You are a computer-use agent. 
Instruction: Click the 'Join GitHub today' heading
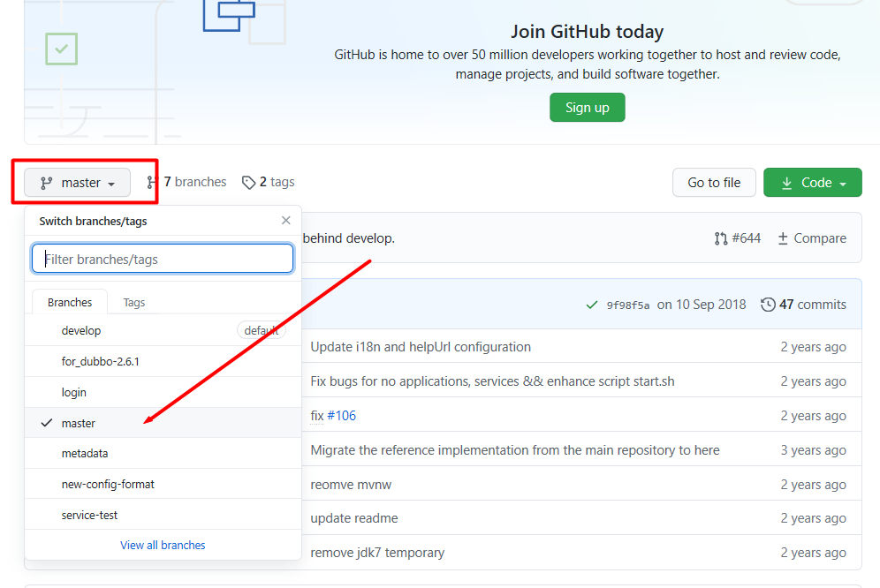click(587, 32)
